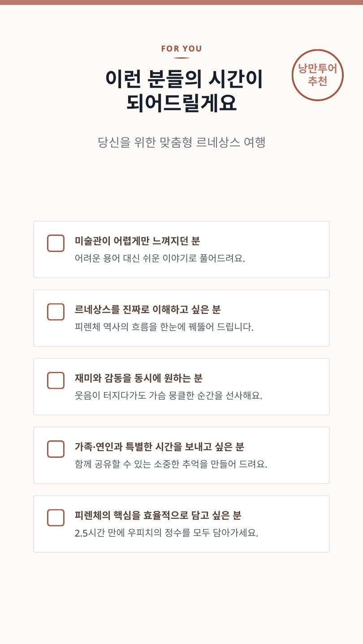Click the FOR YOU section label
Image resolution: width=363 pixels, height=644 pixels.
tap(181, 49)
